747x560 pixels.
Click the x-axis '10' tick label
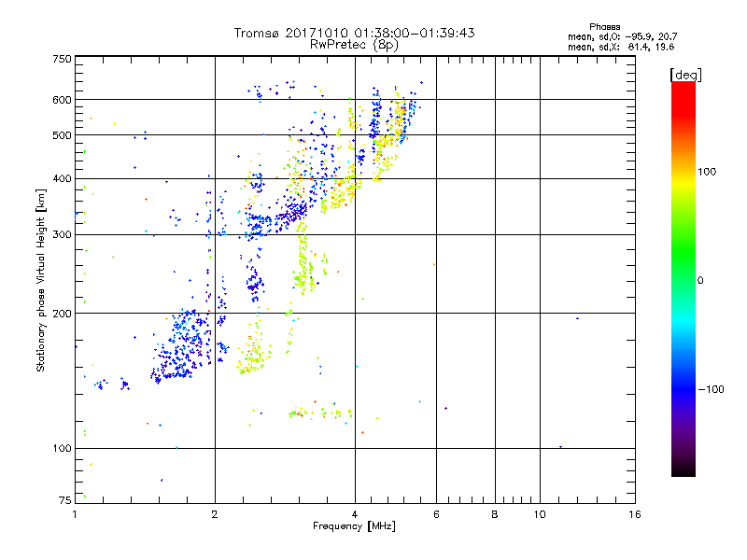coord(540,514)
